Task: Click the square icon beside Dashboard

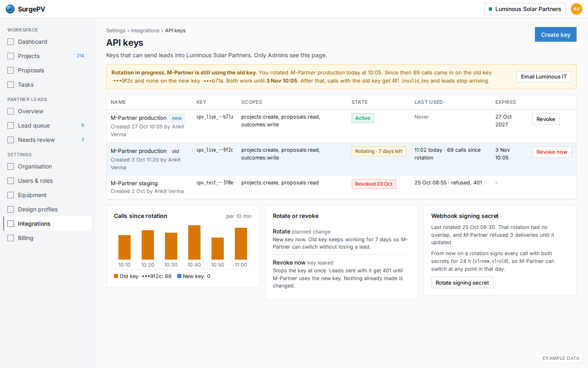Action: pyautogui.click(x=11, y=42)
